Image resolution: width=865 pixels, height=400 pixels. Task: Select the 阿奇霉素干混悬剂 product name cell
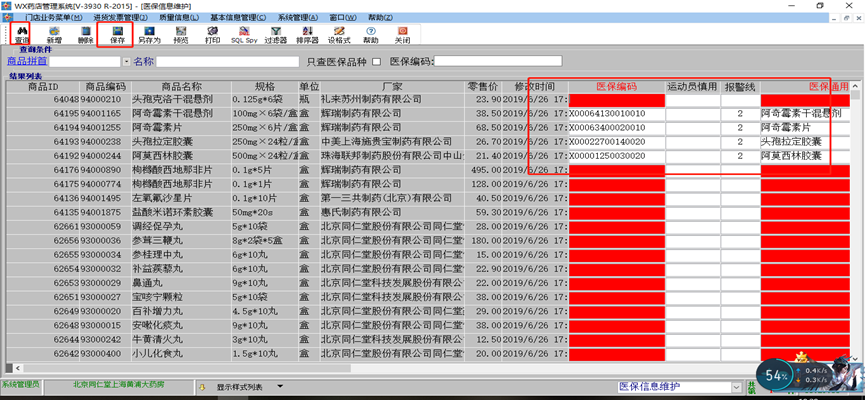click(x=181, y=114)
